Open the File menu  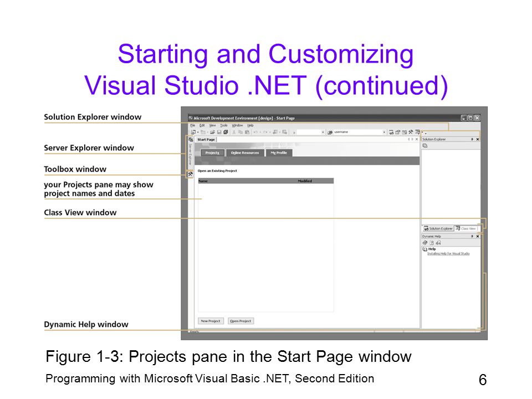193,126
